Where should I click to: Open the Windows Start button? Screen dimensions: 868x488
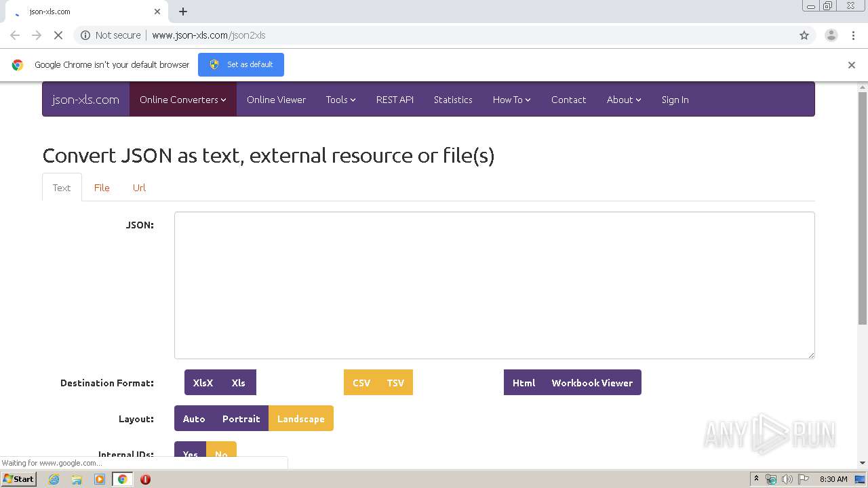tap(18, 479)
